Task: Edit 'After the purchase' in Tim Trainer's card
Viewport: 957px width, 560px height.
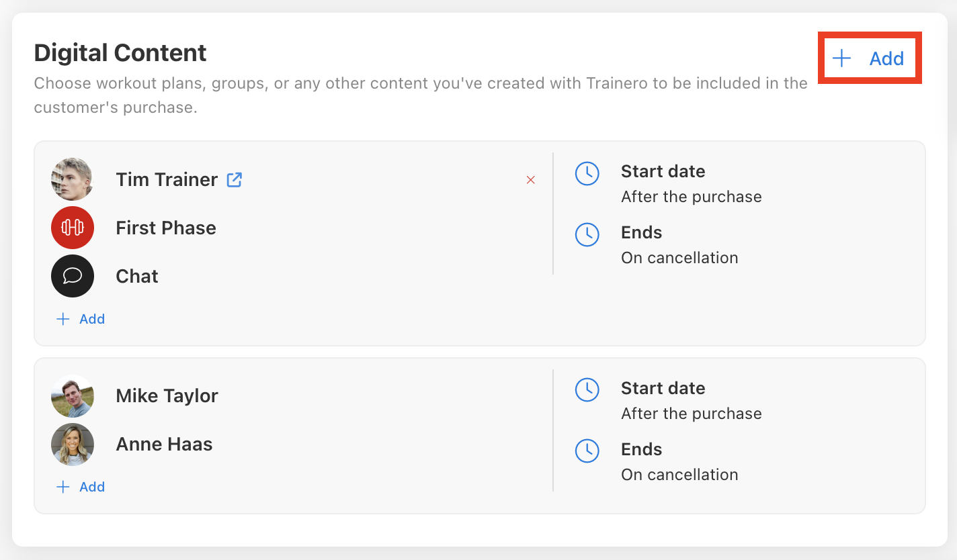Action: (692, 197)
